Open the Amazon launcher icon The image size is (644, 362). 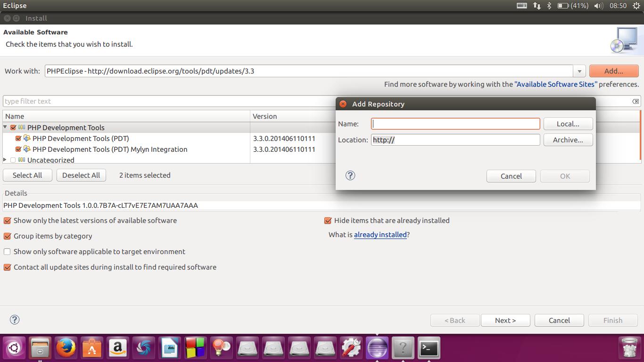pyautogui.click(x=118, y=349)
